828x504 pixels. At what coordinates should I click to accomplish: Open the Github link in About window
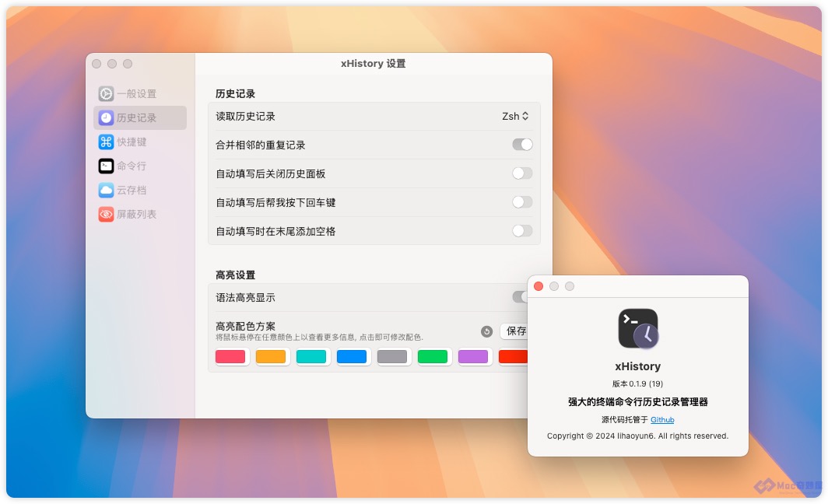click(x=662, y=419)
